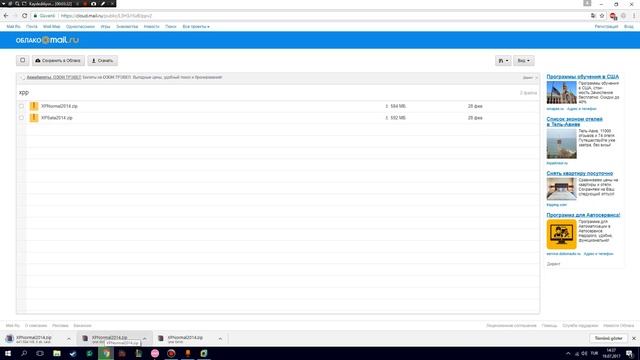The height and width of the screenshot is (360, 640).
Task: Open Игры in top navigation
Action: [105, 27]
